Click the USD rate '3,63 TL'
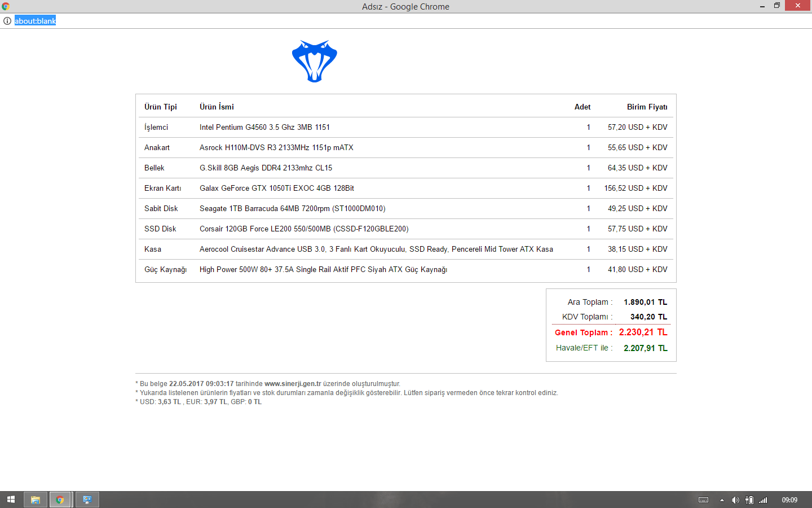Image resolution: width=812 pixels, height=508 pixels. pos(170,402)
